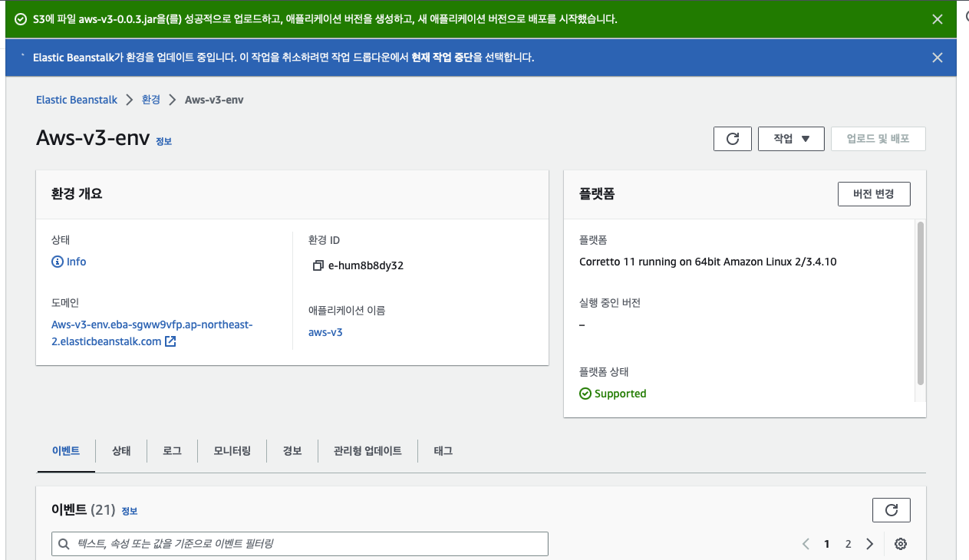Switch to the 상태 tab
Image resolution: width=969 pixels, height=560 pixels.
pos(121,451)
